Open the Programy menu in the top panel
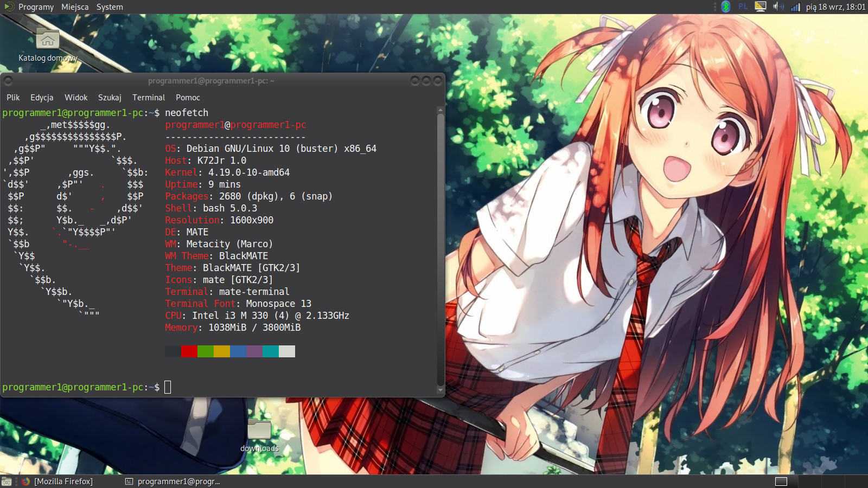This screenshot has width=868, height=488. tap(36, 7)
